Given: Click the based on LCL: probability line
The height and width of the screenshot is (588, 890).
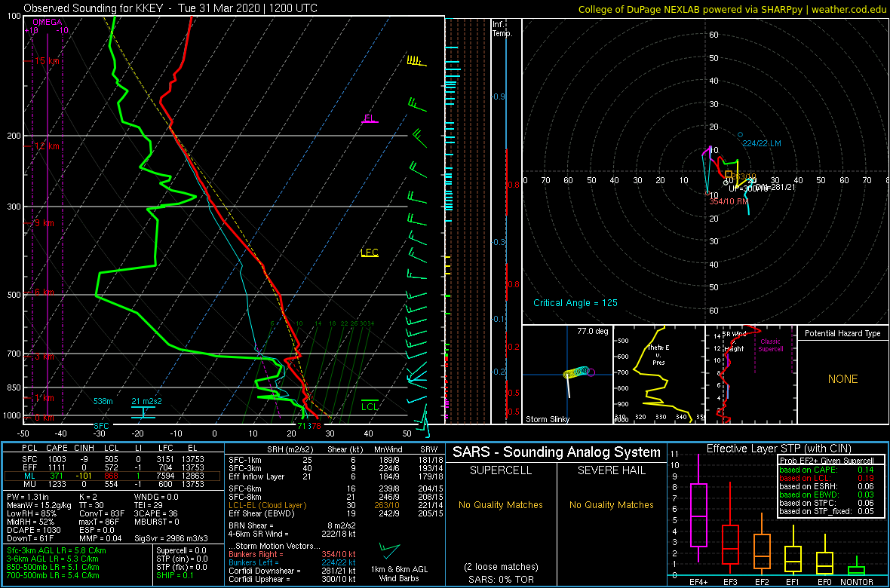Looking at the screenshot, I should (x=826, y=479).
